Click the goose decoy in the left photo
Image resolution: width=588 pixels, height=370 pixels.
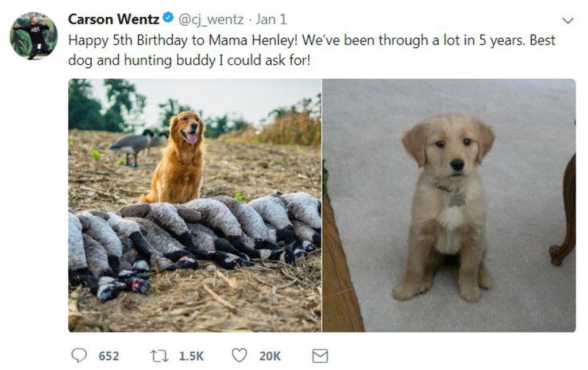pyautogui.click(x=132, y=147)
